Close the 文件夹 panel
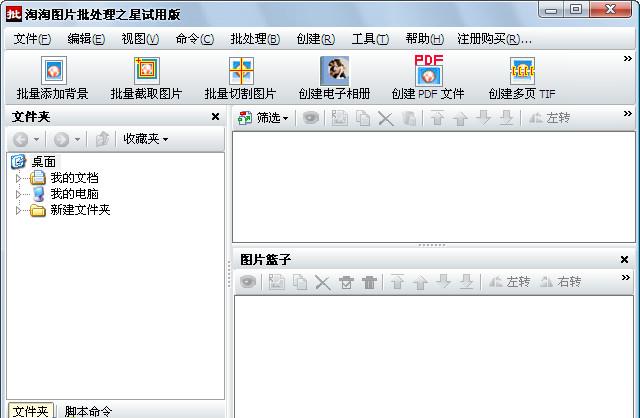This screenshot has height=418, width=640. [215, 117]
